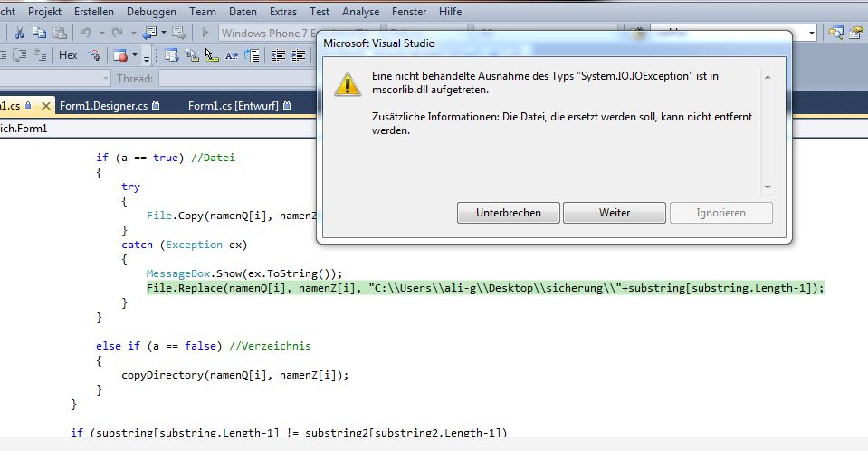Open the dropdown left of the Thread label
Screen dimensions: 868x451
(x=106, y=79)
